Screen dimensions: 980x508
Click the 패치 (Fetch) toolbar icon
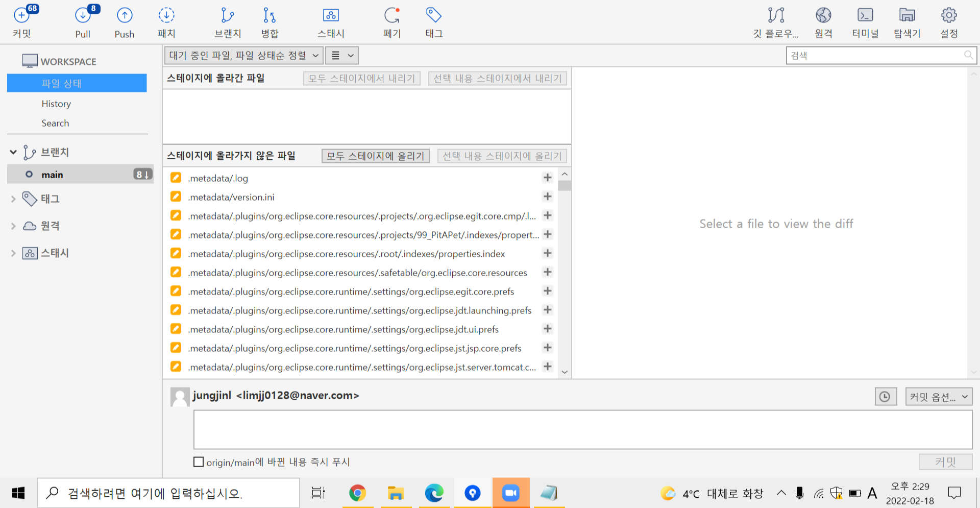[166, 21]
